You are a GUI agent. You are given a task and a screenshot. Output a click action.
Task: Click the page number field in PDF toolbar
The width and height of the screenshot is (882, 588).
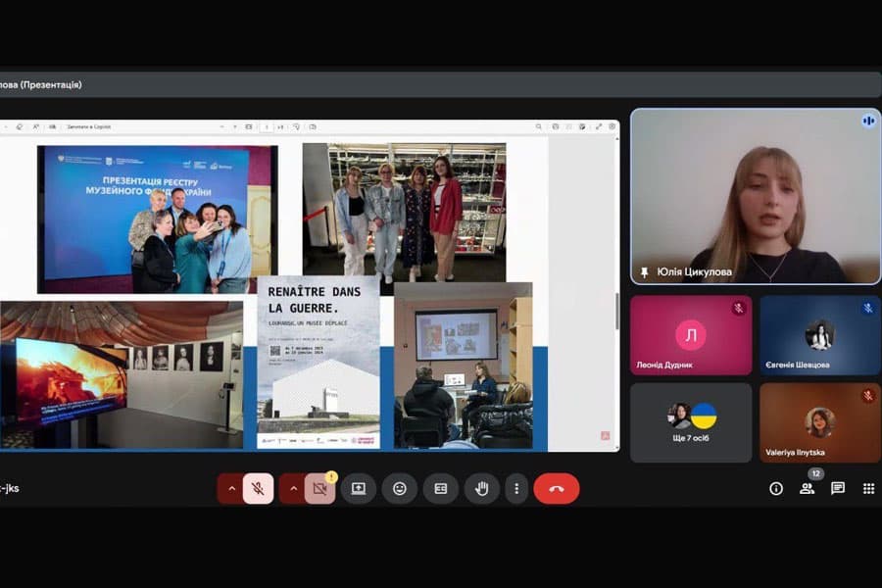tap(266, 126)
